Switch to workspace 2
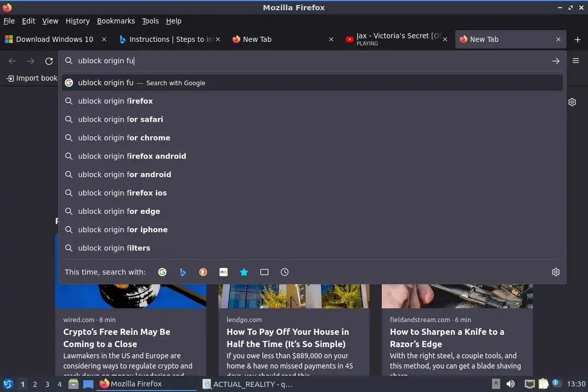588x392 pixels. point(35,384)
